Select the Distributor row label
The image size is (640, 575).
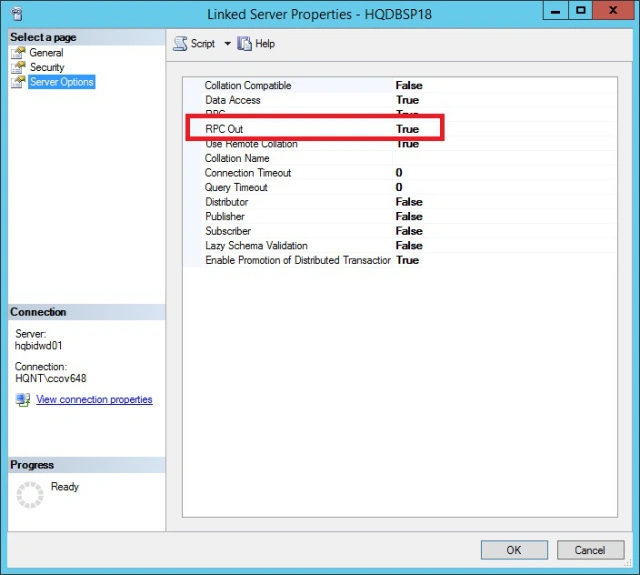227,202
